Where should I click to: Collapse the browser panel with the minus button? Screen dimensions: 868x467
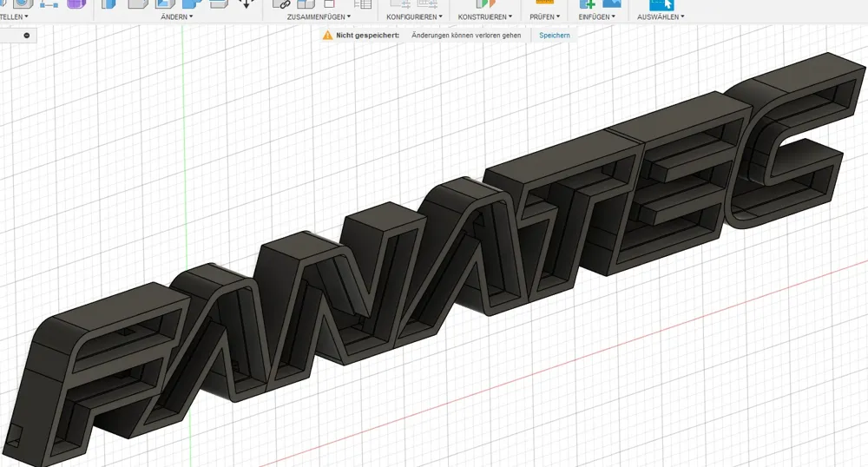pos(27,36)
